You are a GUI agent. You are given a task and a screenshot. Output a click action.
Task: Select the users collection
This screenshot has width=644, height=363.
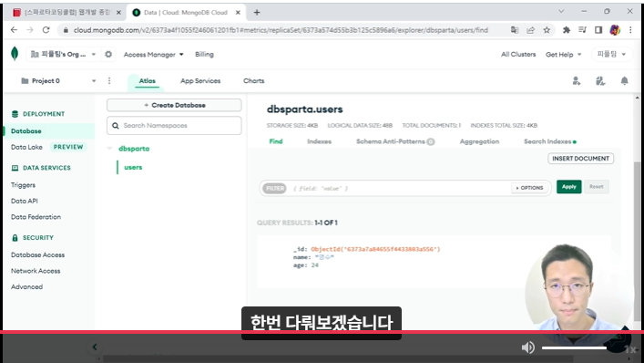[133, 167]
